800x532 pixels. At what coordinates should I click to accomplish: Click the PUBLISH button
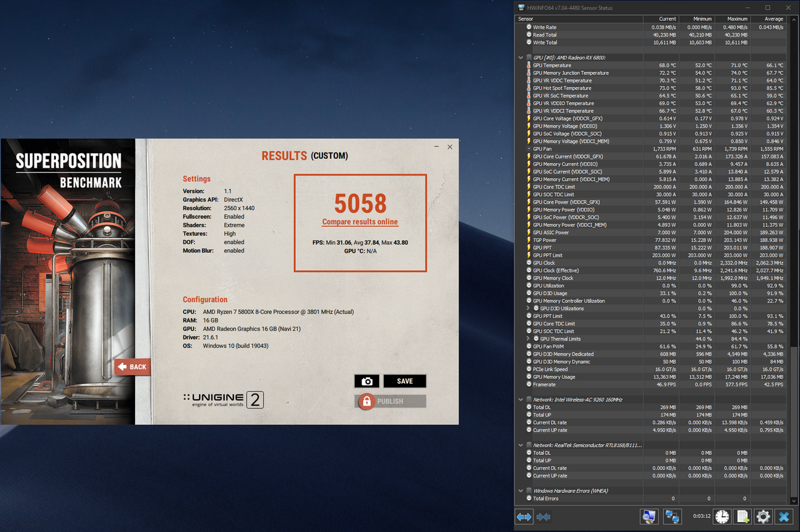(x=390, y=401)
